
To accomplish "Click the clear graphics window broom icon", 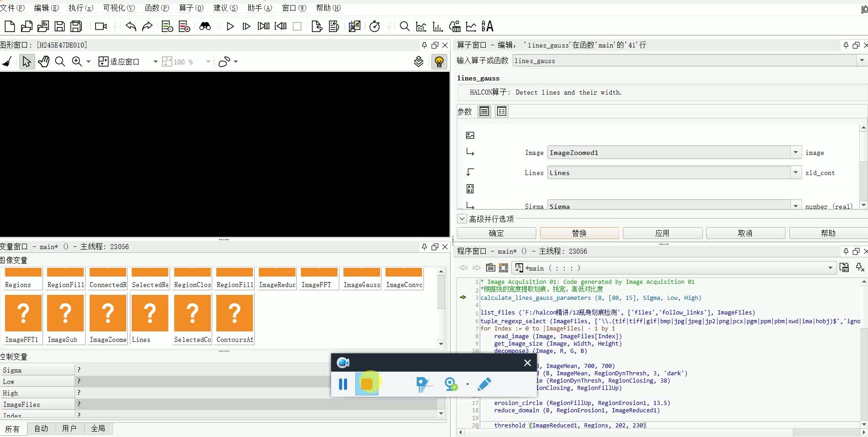I will (x=7, y=62).
